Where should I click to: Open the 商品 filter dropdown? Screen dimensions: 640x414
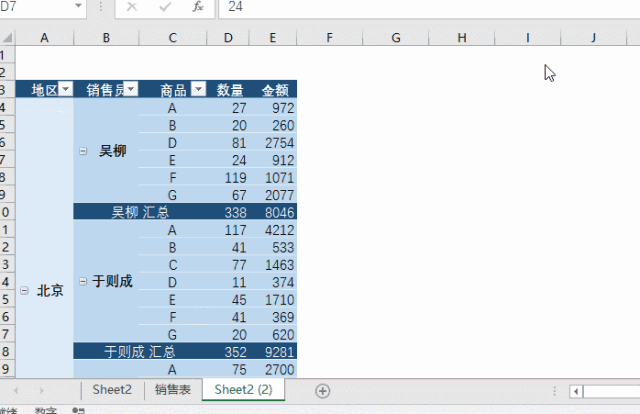(x=198, y=90)
